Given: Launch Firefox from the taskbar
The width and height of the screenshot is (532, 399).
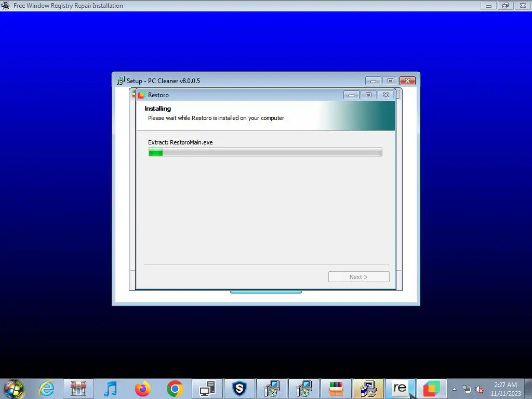Looking at the screenshot, I should coord(142,389).
